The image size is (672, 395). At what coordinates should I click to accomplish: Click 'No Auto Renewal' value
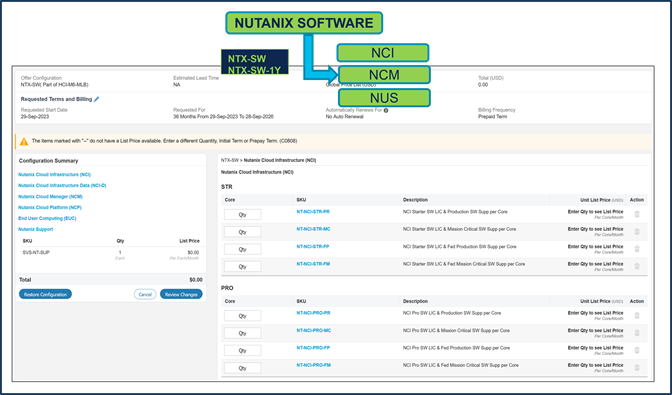point(345,117)
